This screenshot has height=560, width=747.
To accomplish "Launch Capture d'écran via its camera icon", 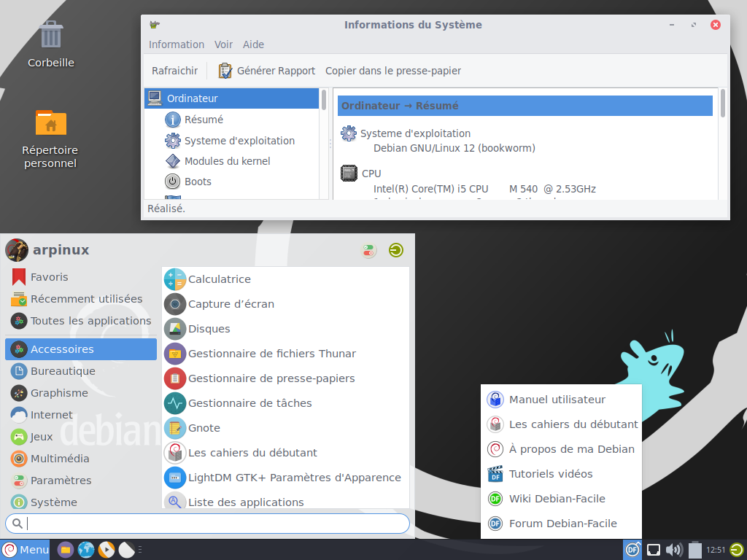I will click(x=175, y=304).
